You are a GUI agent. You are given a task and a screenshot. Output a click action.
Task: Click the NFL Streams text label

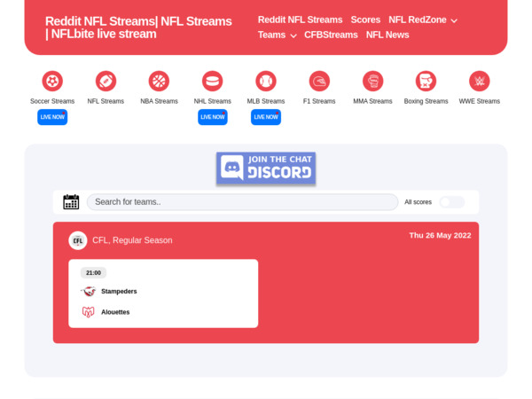[106, 101]
